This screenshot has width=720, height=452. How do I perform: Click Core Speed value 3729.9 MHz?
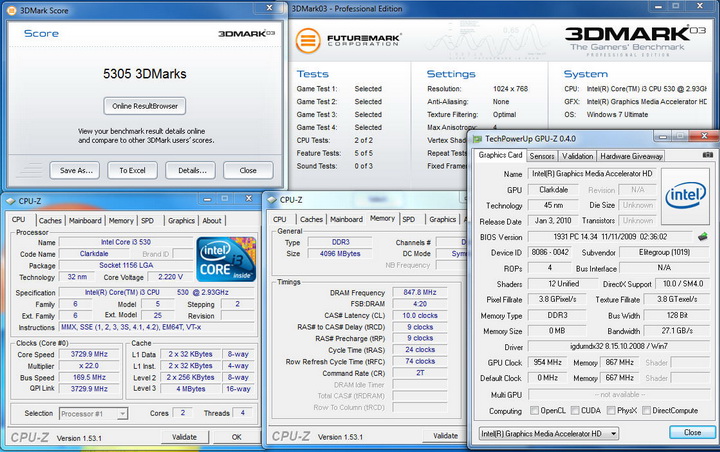click(x=89, y=354)
